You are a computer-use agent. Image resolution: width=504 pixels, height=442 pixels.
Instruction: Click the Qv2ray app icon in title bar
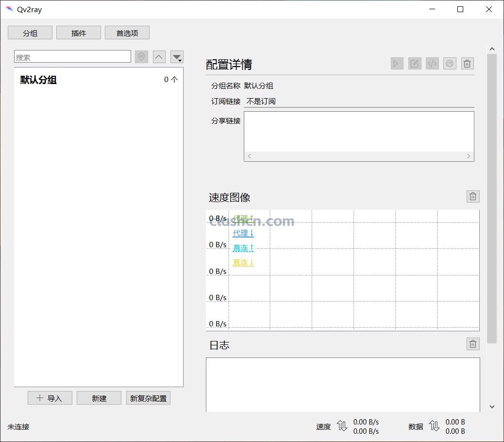[9, 9]
